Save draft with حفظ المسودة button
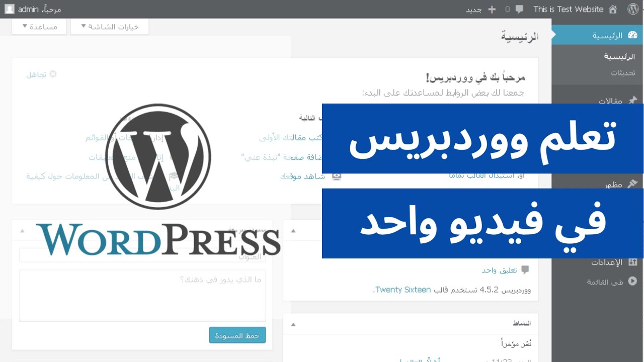Viewport: 644px width, 362px height. point(237,335)
